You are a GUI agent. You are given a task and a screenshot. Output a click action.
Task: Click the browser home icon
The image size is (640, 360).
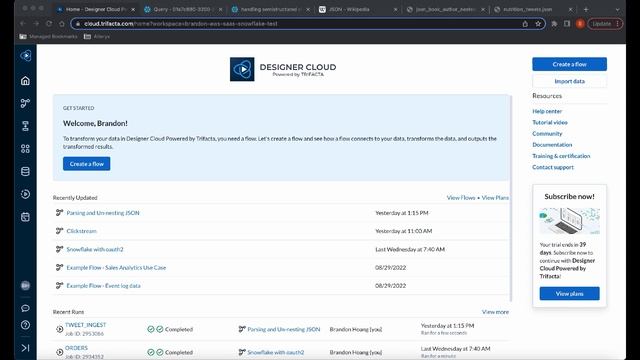tap(62, 24)
